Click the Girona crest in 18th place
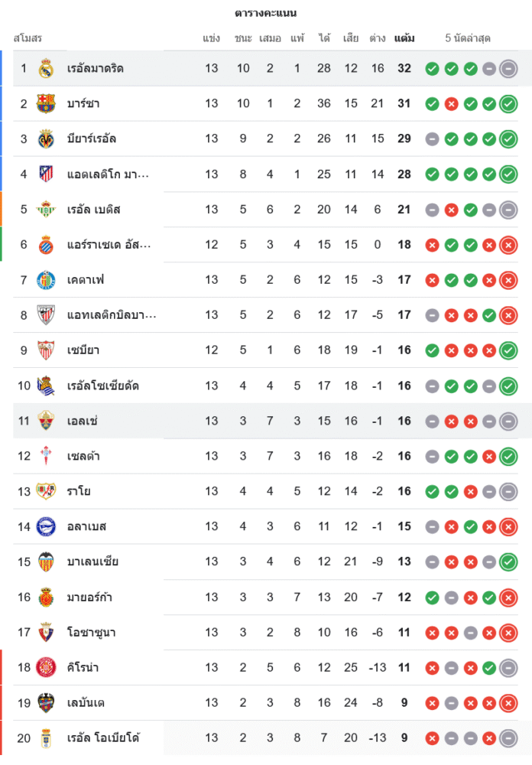The height and width of the screenshot is (765, 532). coord(46,667)
